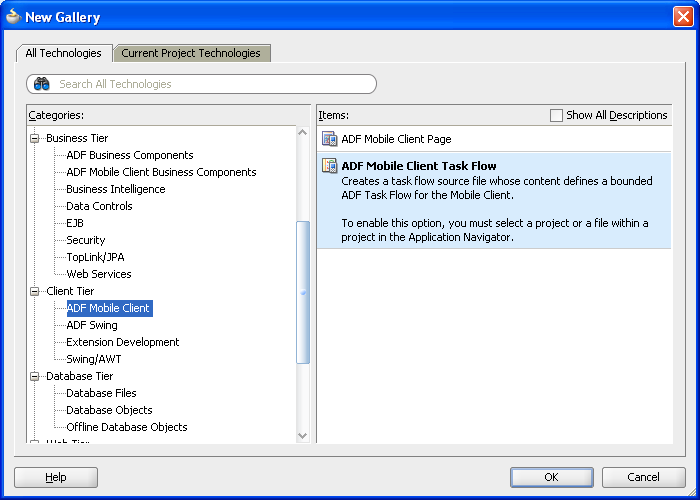Select ADF Swing category
Viewport: 700px width, 500px height.
pyautogui.click(x=92, y=325)
